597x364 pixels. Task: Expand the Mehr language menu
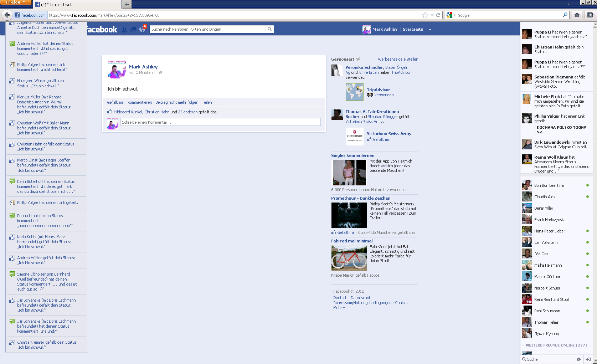[339, 308]
